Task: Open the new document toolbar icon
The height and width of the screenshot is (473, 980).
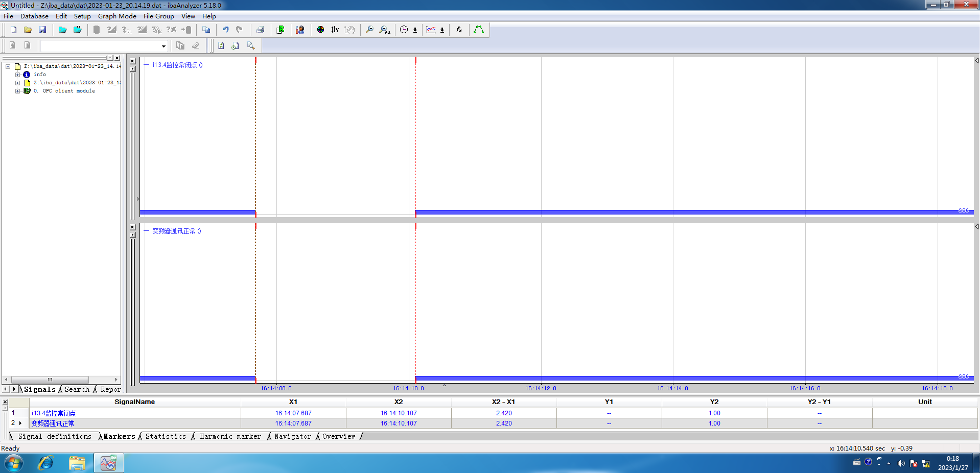Action: 14,30
